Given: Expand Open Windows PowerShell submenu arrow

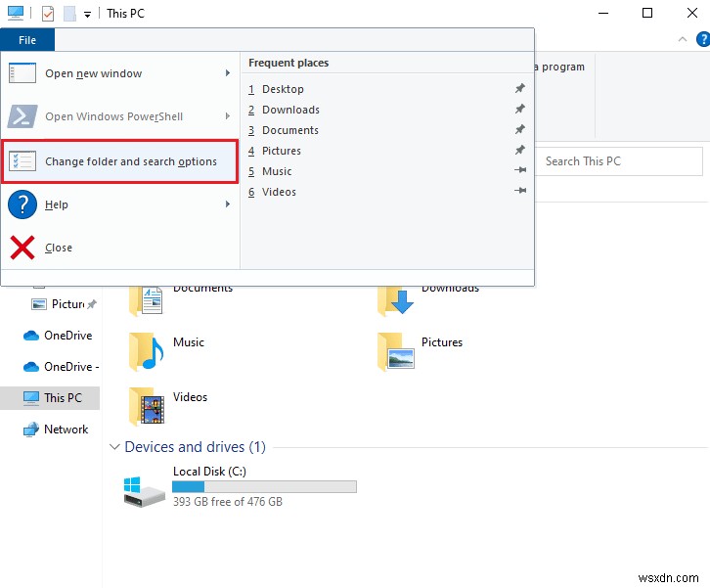Looking at the screenshot, I should [x=228, y=116].
